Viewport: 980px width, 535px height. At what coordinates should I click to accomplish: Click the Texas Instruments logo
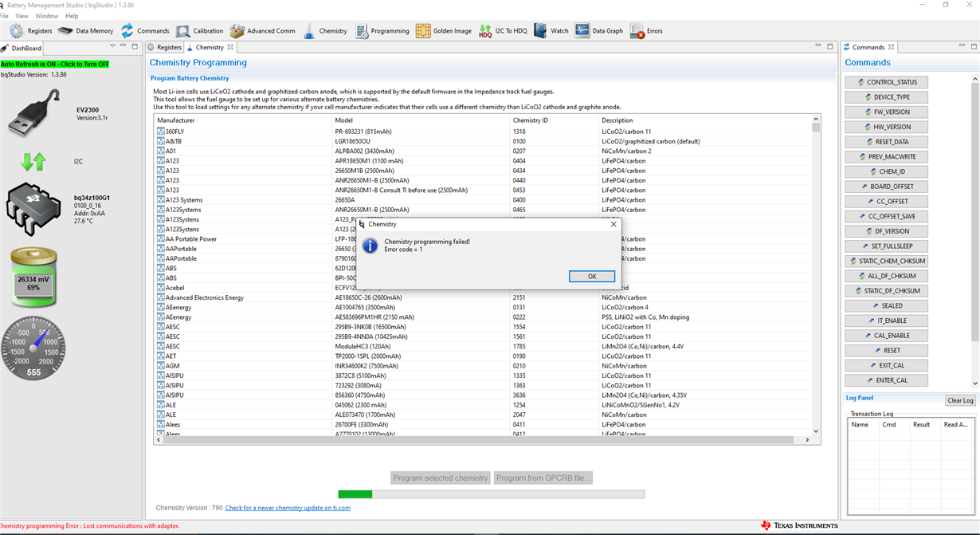click(799, 525)
